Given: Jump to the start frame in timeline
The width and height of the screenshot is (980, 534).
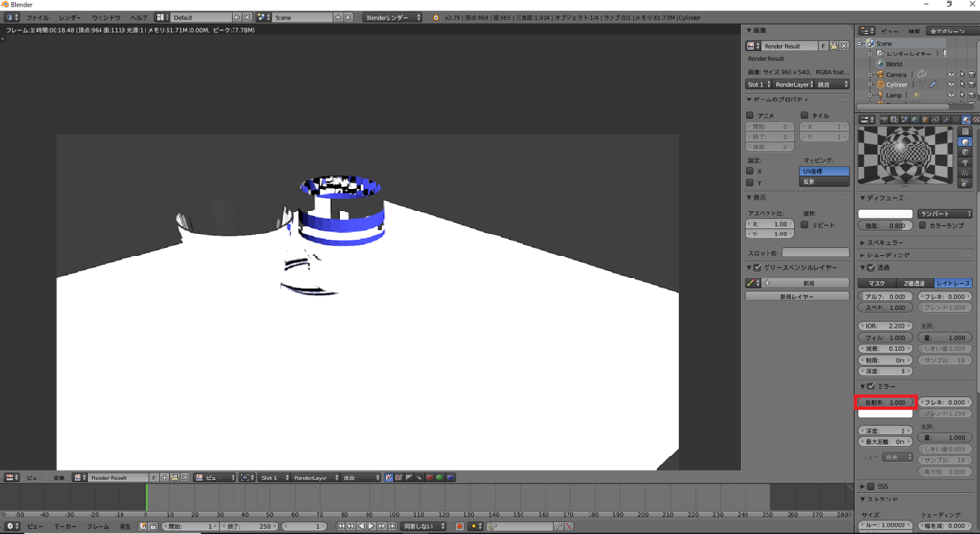Looking at the screenshot, I should (x=341, y=526).
